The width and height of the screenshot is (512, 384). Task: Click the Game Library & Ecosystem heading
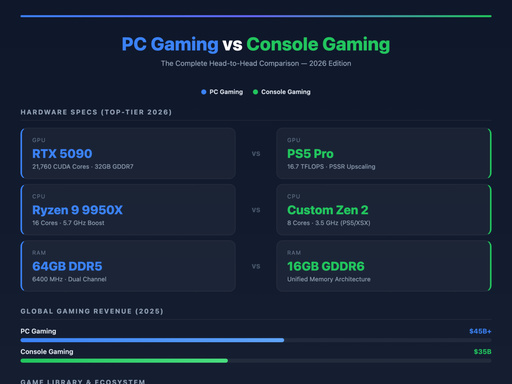tap(83, 381)
